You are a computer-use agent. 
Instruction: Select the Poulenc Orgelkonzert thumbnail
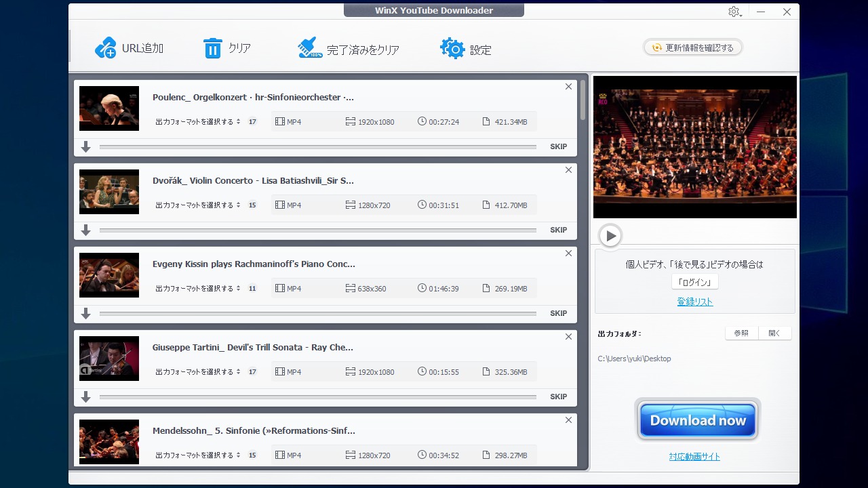coord(109,108)
